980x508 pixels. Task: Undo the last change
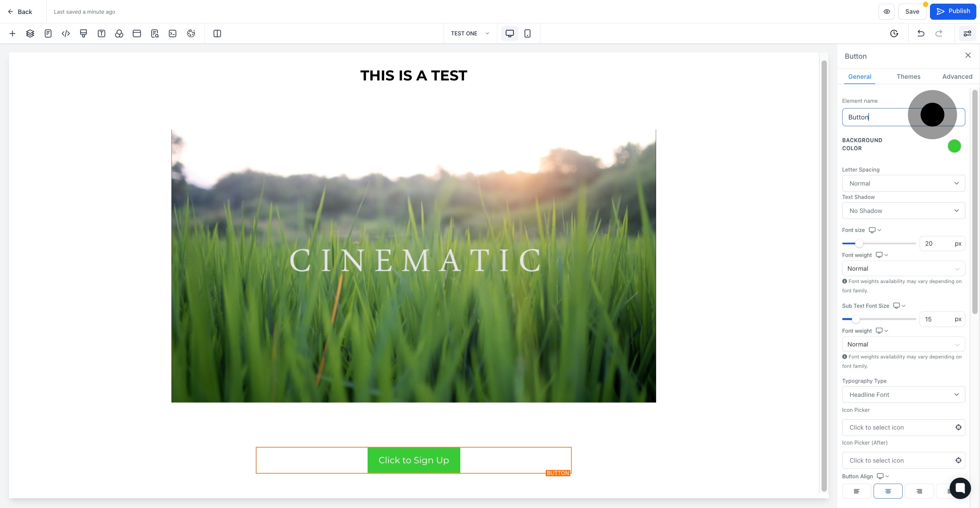pos(921,33)
